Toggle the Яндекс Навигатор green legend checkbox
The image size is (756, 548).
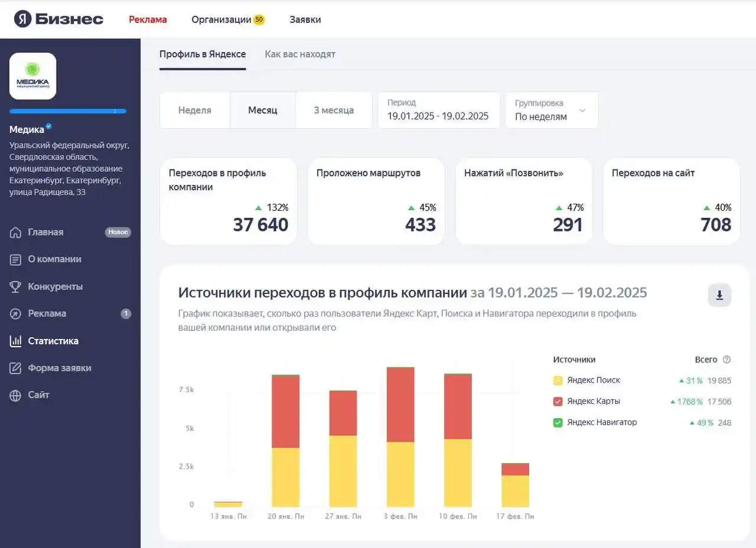pyautogui.click(x=558, y=423)
